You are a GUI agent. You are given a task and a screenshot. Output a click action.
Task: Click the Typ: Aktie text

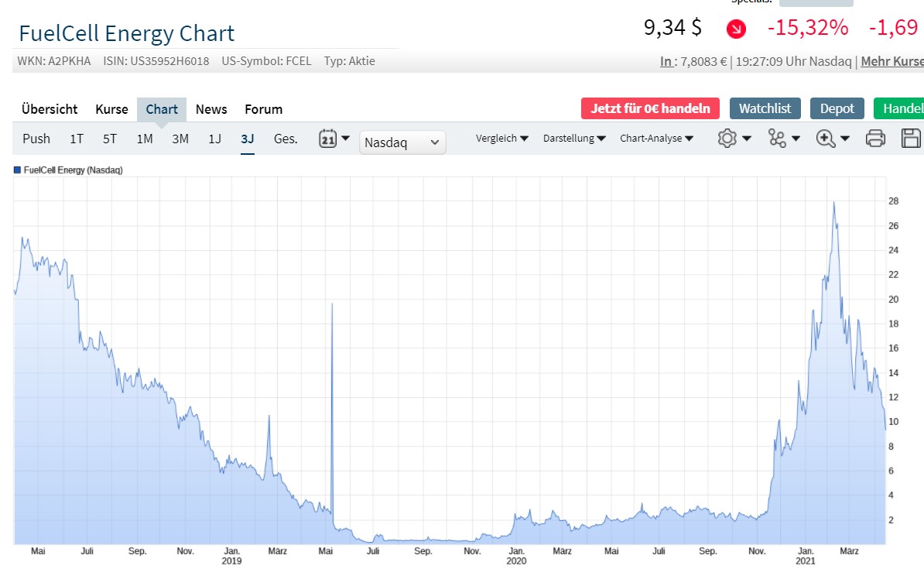point(350,60)
